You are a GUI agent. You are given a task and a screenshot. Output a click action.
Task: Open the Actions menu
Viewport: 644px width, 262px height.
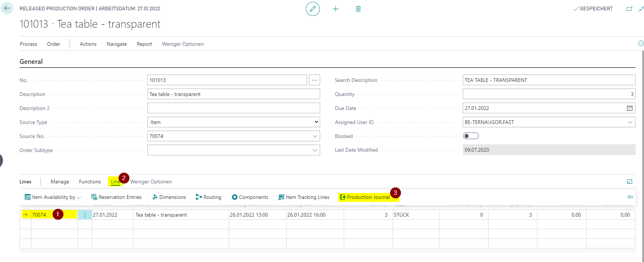[88, 44]
